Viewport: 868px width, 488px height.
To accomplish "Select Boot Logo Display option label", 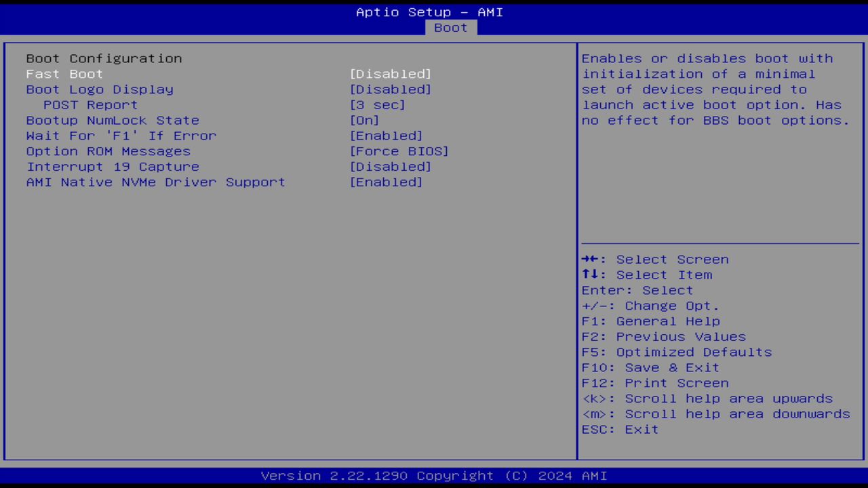I will click(100, 89).
